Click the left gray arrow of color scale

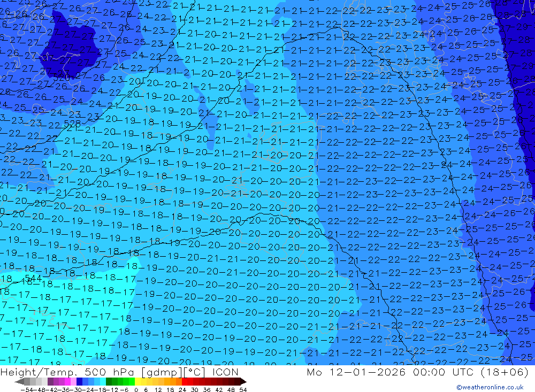pyautogui.click(x=19, y=382)
